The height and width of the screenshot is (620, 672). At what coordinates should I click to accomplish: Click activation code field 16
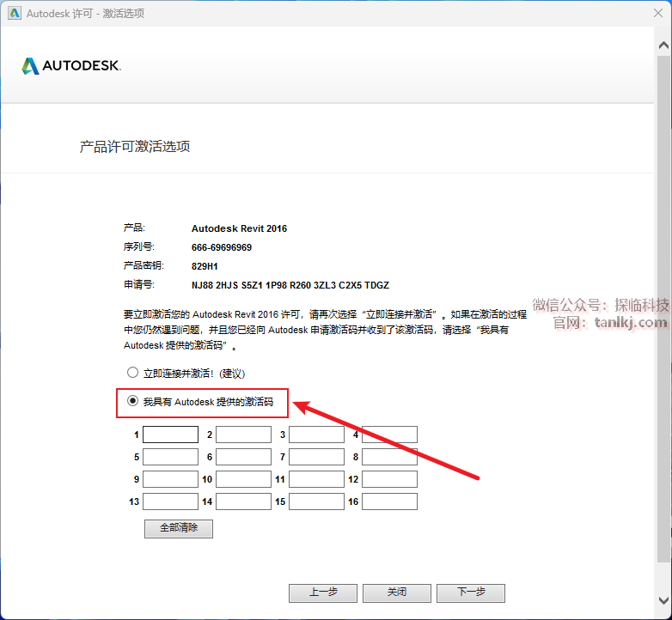tap(389, 501)
